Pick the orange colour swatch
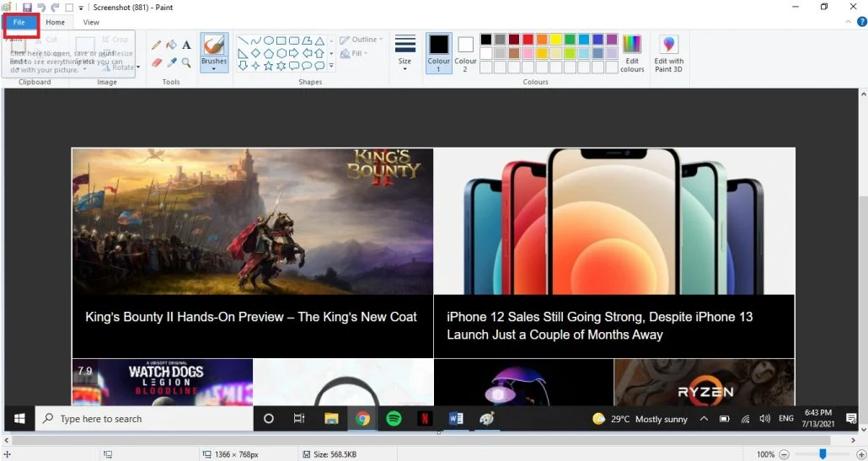 (x=542, y=40)
